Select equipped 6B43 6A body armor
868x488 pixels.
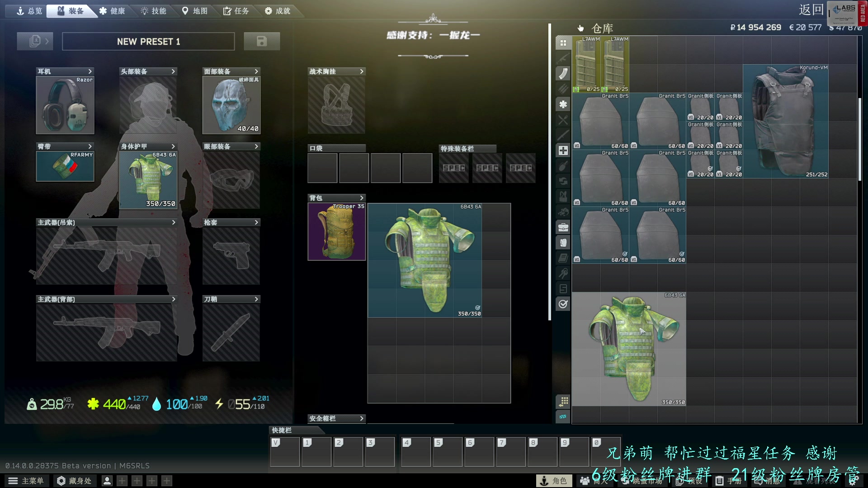point(148,180)
